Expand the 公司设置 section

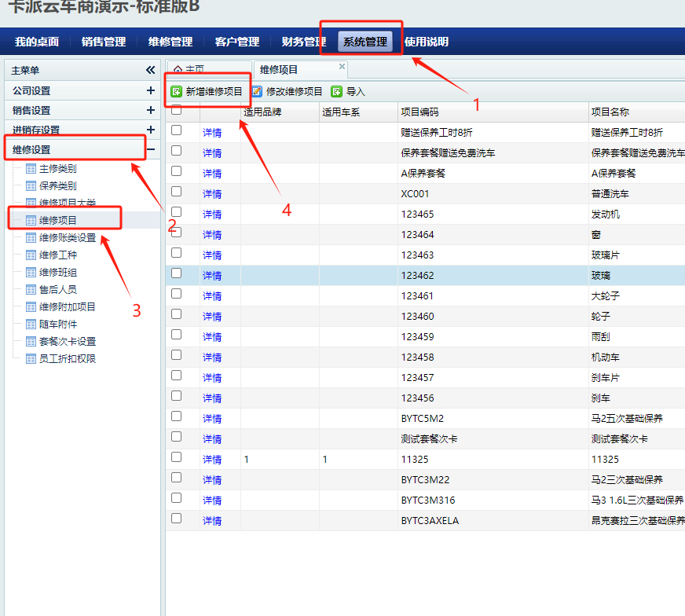coord(150,91)
